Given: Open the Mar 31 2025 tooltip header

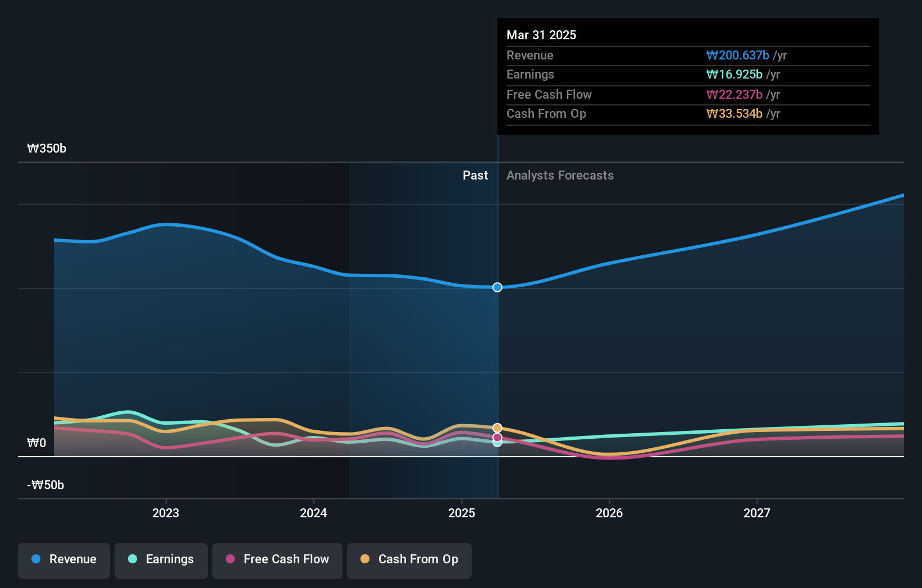Looking at the screenshot, I should pos(541,35).
